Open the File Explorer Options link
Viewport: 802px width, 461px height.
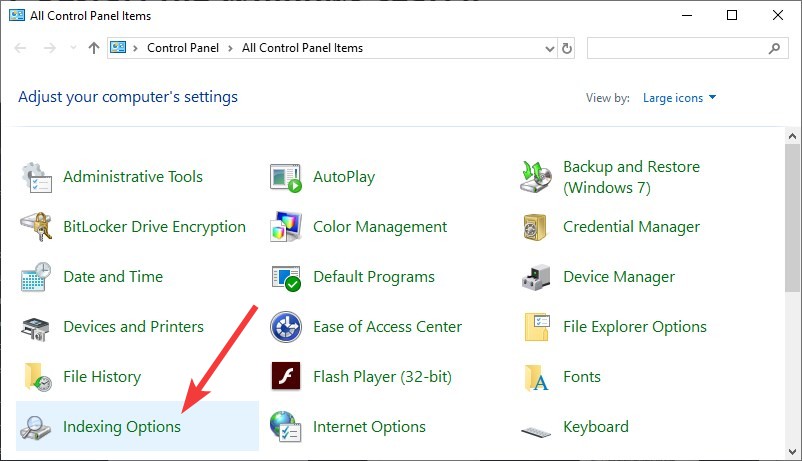point(635,327)
